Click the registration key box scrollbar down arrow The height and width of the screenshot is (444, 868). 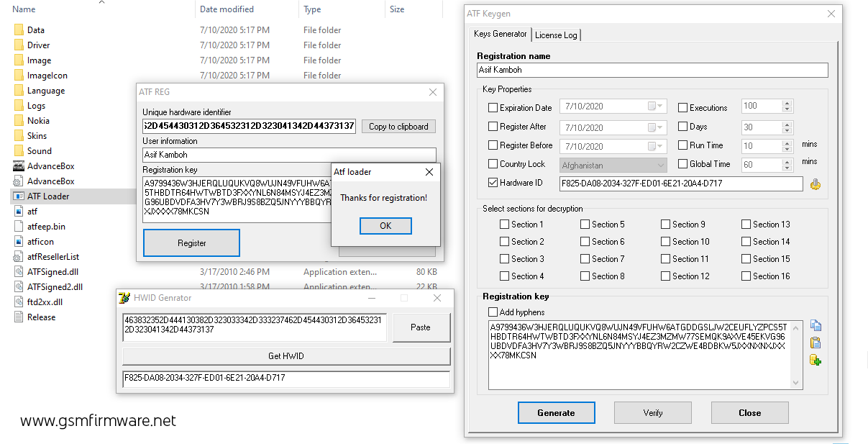(797, 384)
